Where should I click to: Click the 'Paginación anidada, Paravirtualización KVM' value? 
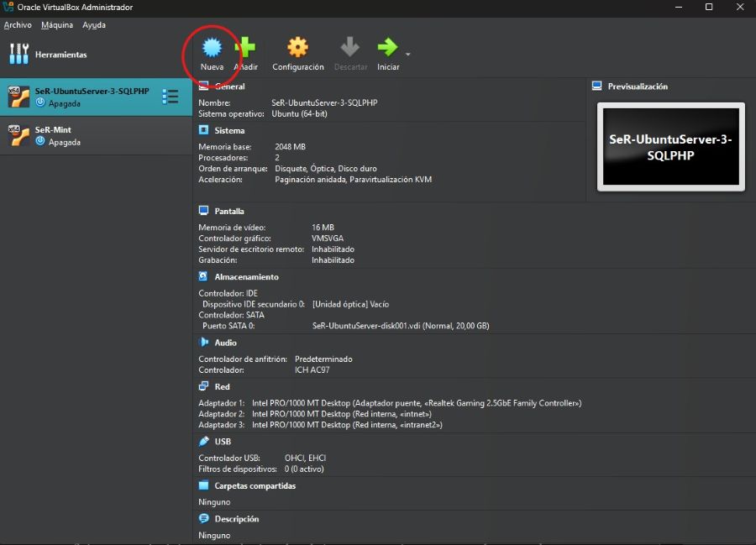pos(354,180)
